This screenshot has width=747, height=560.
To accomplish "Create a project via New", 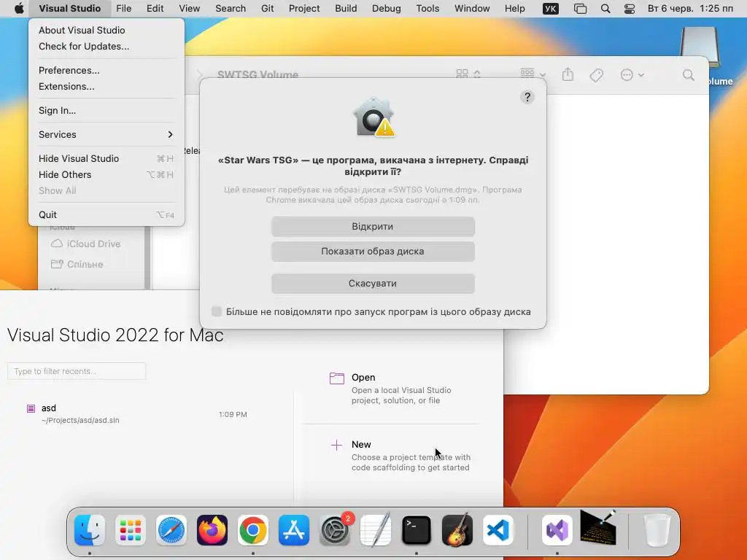I will pos(400,456).
